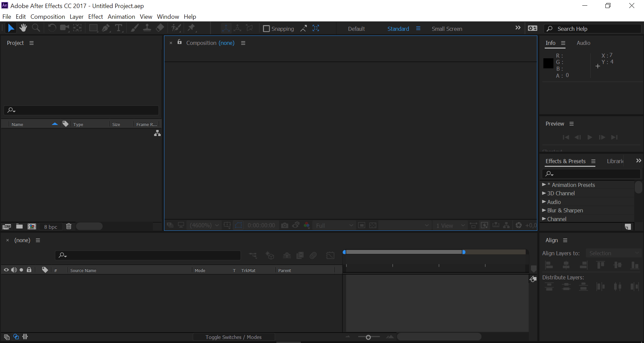Take a snapshot with the camera icon
The image size is (644, 343).
pos(284,225)
